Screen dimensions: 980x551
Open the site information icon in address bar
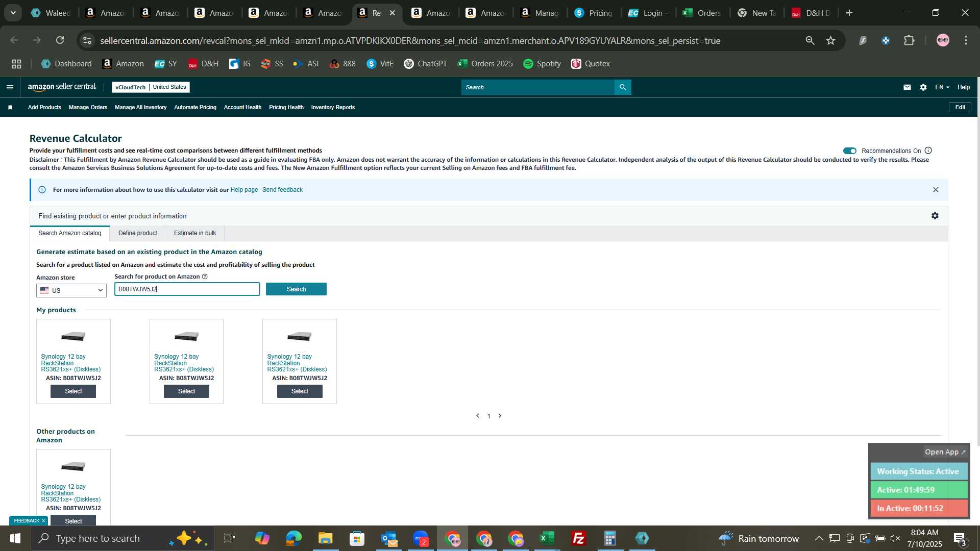(87, 40)
